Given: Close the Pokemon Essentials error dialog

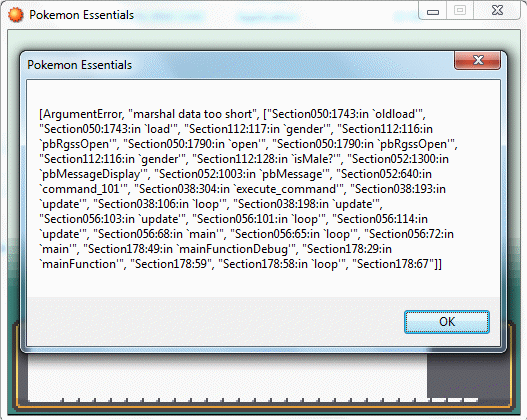Looking at the screenshot, I should (x=478, y=60).
